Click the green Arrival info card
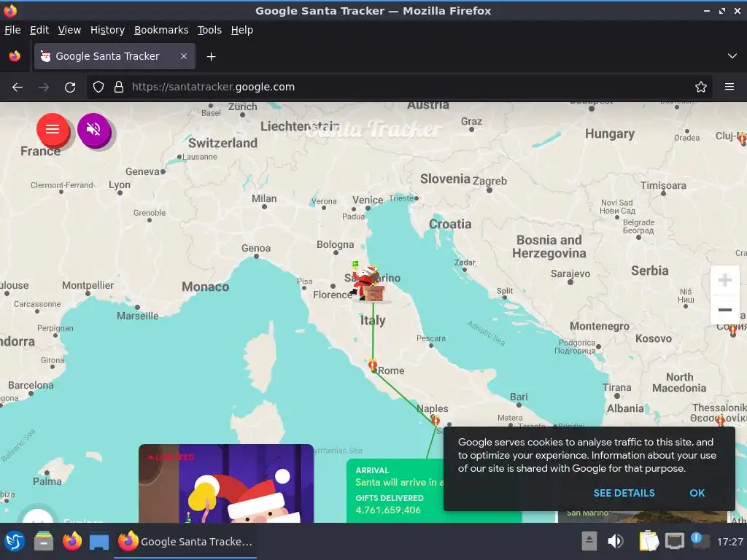 [395, 491]
